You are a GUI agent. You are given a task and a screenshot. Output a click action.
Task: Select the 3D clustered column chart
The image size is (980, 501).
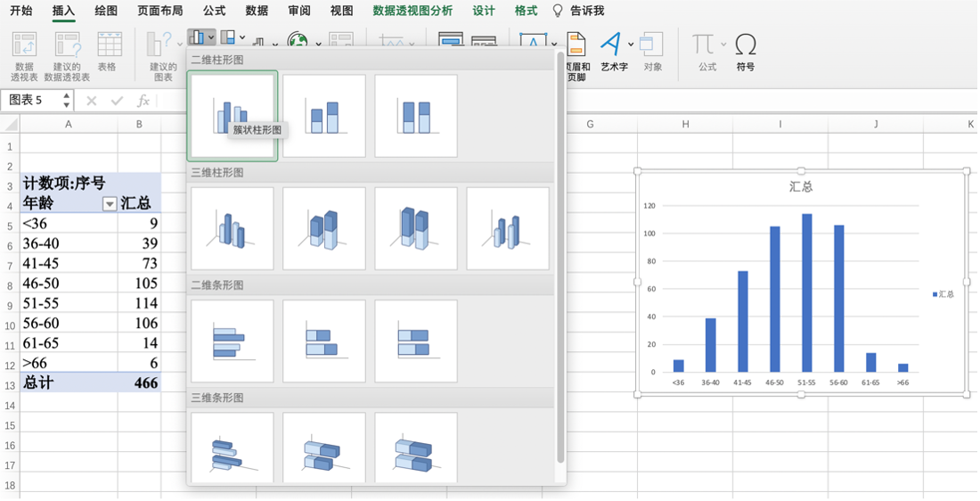point(233,229)
